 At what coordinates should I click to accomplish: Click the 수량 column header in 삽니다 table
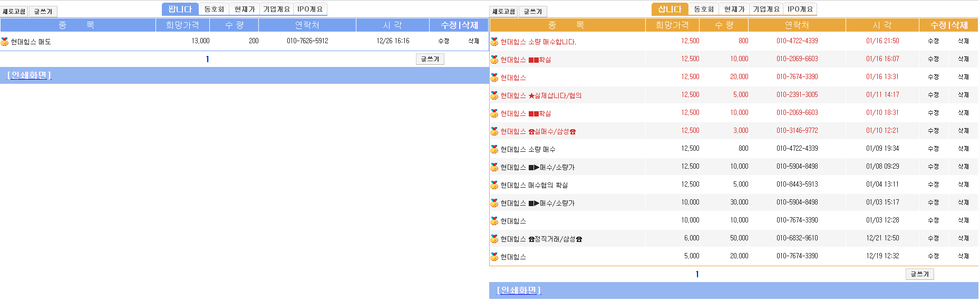point(724,25)
